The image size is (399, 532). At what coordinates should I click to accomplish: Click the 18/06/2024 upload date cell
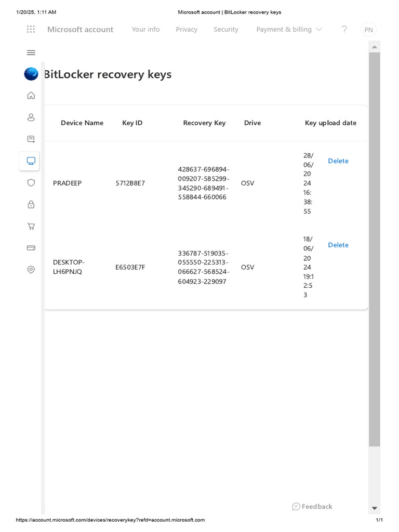309,267
